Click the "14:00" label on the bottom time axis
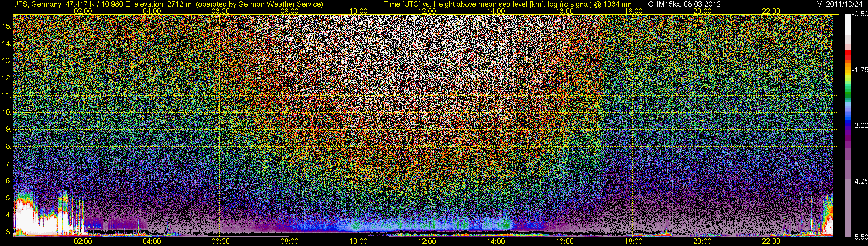868x246 pixels. (x=496, y=241)
